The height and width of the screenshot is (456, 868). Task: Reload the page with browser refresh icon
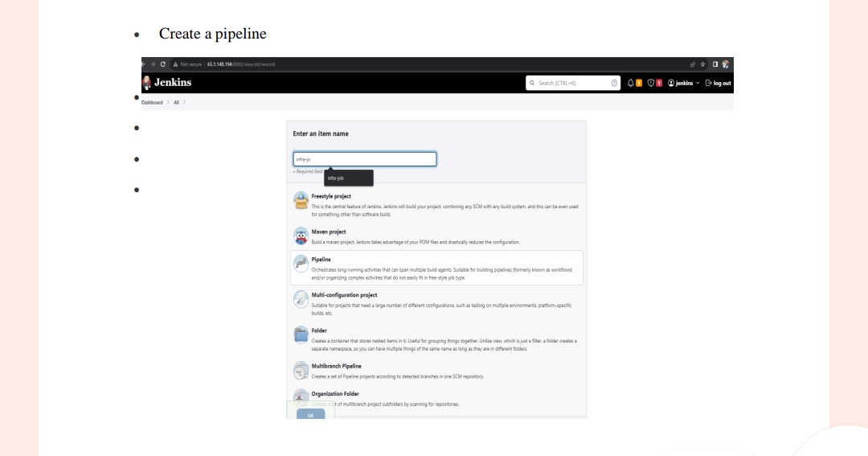162,64
